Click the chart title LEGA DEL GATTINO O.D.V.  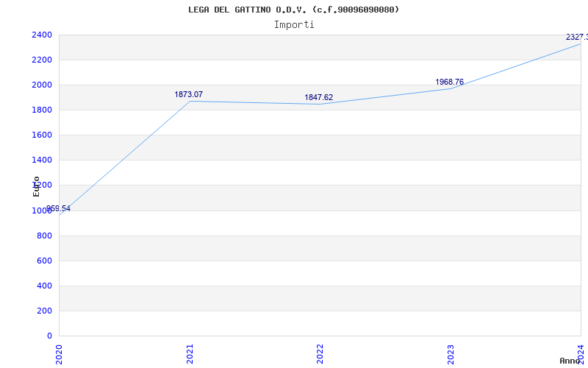(293, 10)
